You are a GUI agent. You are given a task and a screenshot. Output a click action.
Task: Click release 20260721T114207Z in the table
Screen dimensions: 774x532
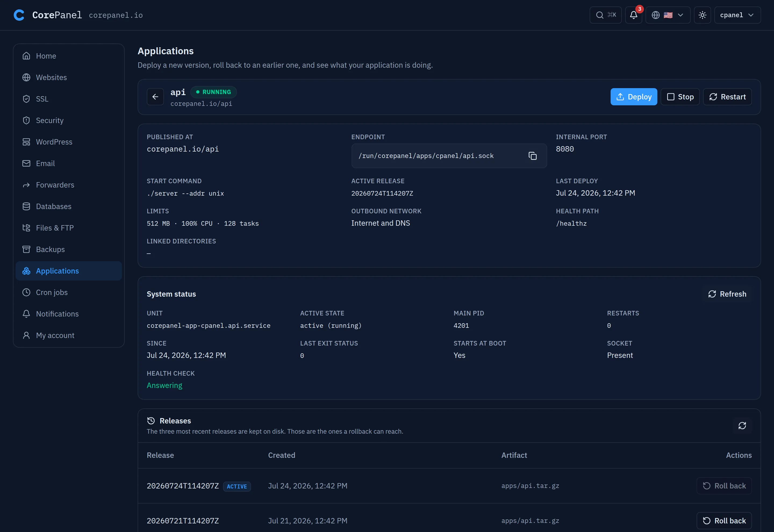pos(183,521)
